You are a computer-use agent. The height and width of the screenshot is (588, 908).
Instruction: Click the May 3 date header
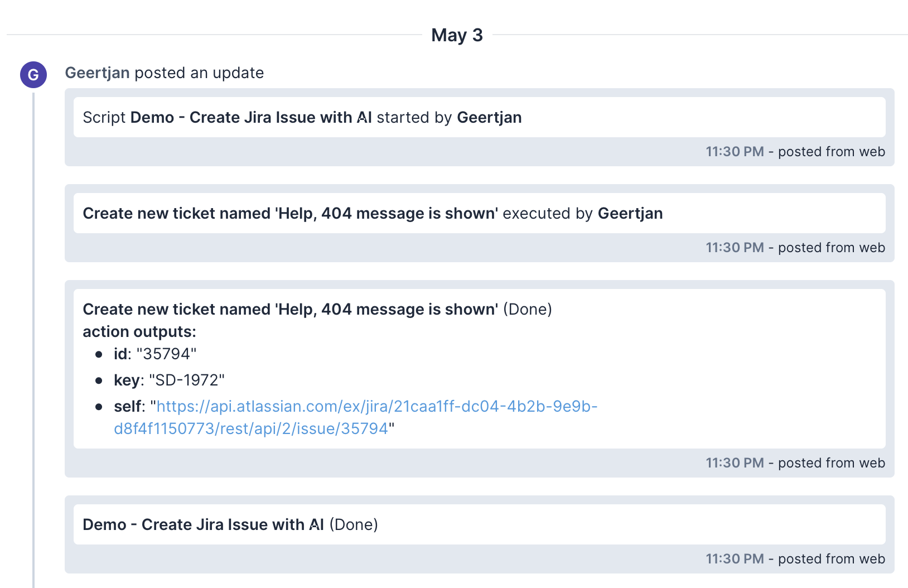coord(457,35)
